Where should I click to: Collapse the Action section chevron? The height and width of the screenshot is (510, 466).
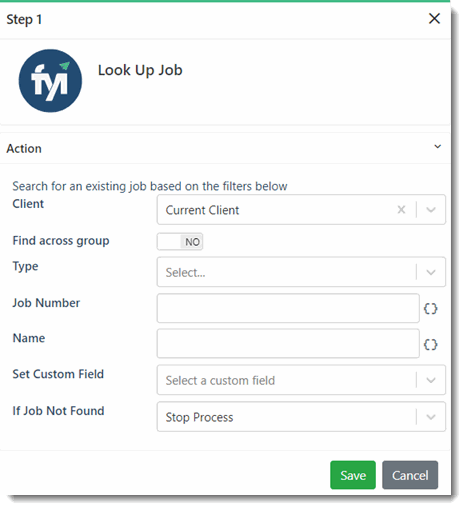click(438, 147)
